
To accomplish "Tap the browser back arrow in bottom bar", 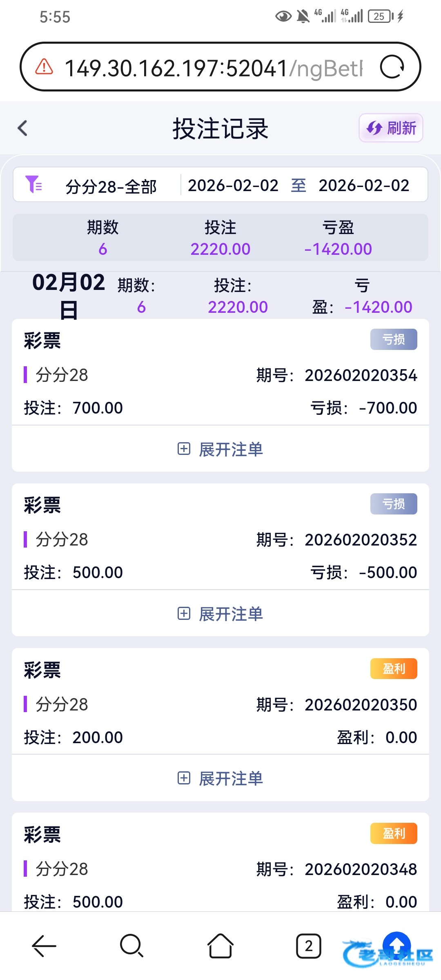I will click(x=44, y=946).
